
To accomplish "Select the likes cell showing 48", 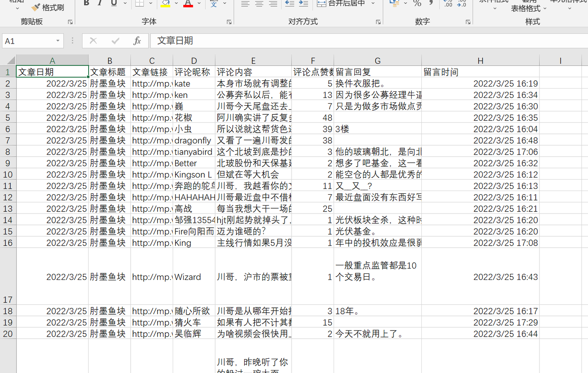I will [x=313, y=118].
